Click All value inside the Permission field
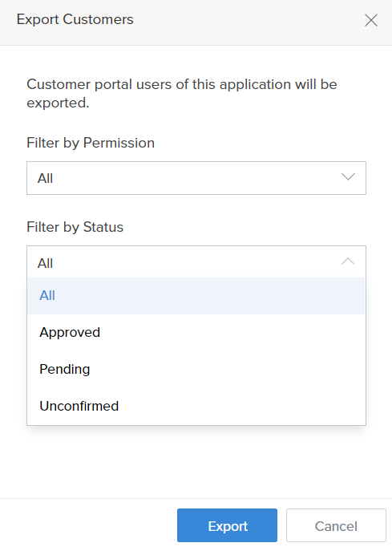392x551 pixels. click(46, 179)
